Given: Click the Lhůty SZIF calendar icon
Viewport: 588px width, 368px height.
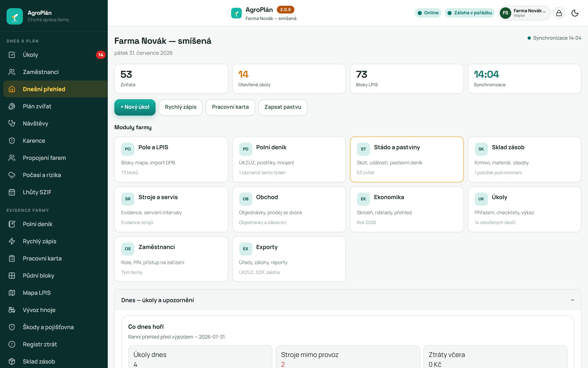Looking at the screenshot, I should pos(12,192).
